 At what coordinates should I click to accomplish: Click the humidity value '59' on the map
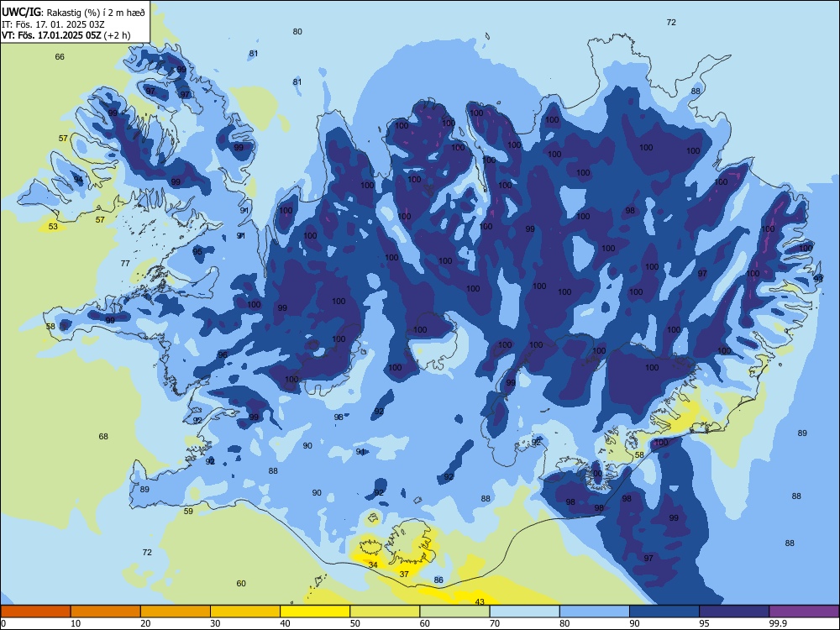coord(188,511)
